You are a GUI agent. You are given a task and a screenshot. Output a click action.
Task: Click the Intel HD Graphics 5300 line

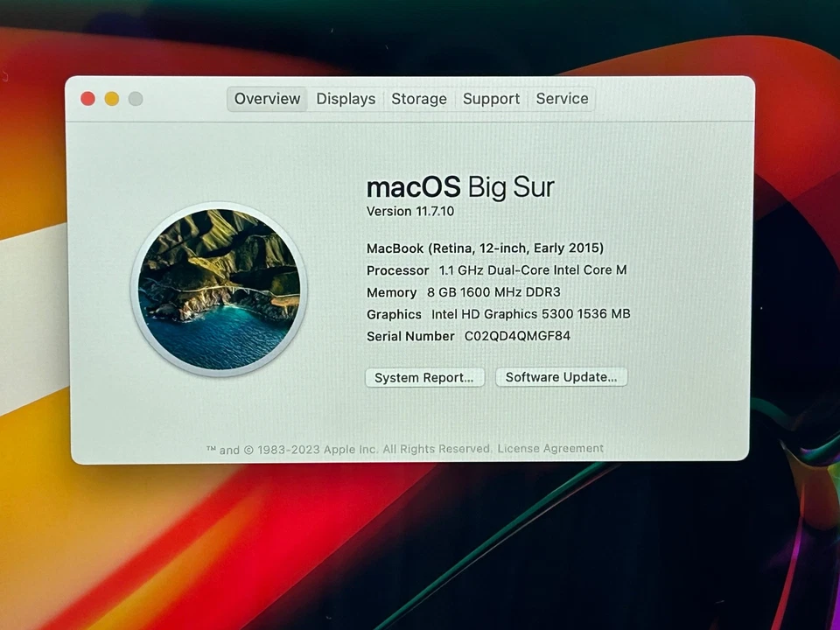499,314
